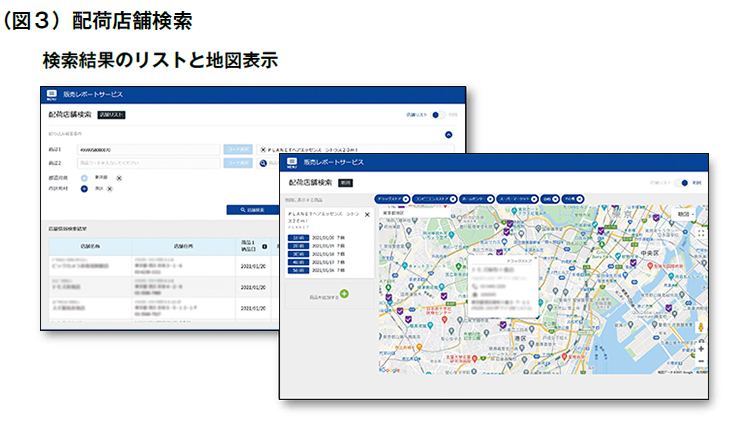Image resolution: width=750 pixels, height=436 pixels.
Task: Remove the selected 市区町村 value with its X
Action: click(110, 189)
